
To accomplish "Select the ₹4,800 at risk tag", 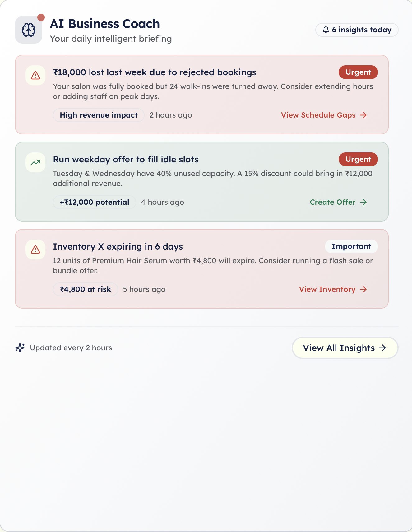I will click(85, 289).
